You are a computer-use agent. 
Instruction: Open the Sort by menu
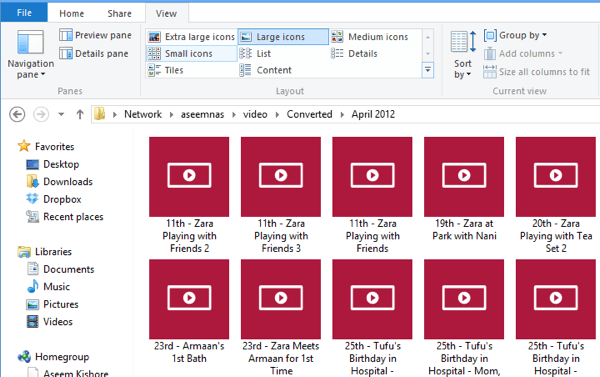463,54
